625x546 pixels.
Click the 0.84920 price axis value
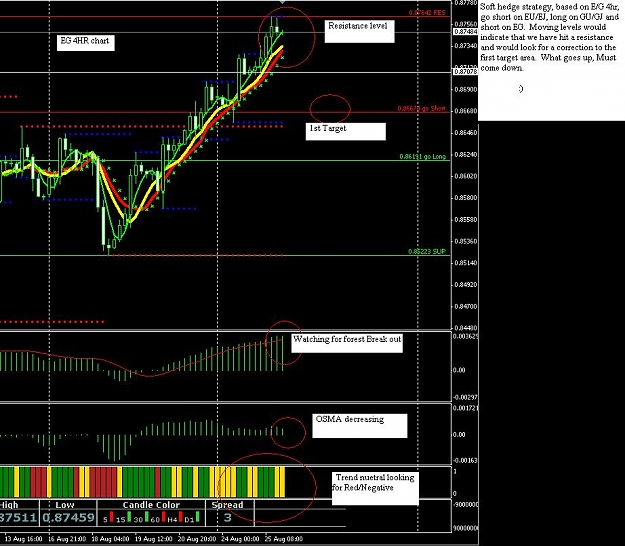click(x=466, y=285)
